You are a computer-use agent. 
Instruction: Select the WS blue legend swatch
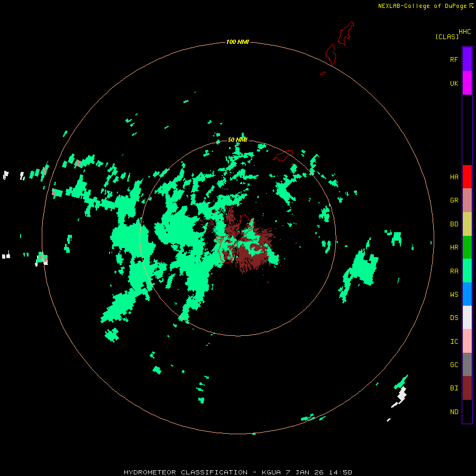[467, 294]
